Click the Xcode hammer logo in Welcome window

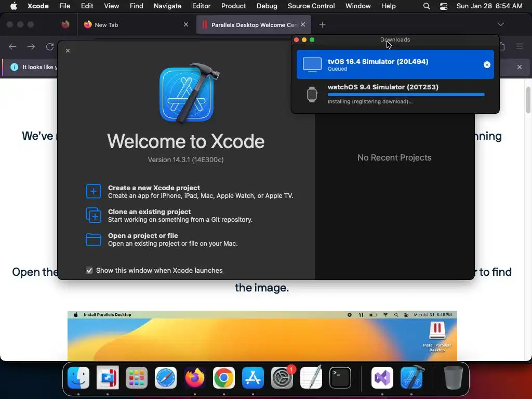(x=189, y=94)
